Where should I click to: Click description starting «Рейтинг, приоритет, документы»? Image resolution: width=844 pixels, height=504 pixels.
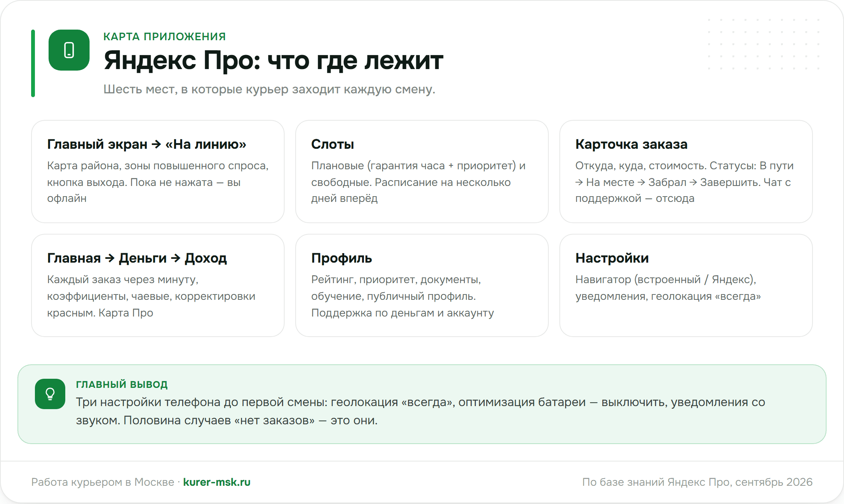pos(403,296)
